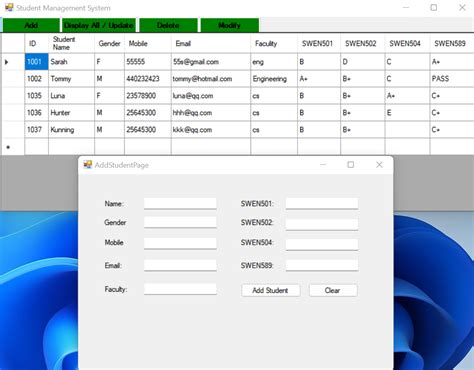Click the SWEN501 column header

(x=319, y=43)
